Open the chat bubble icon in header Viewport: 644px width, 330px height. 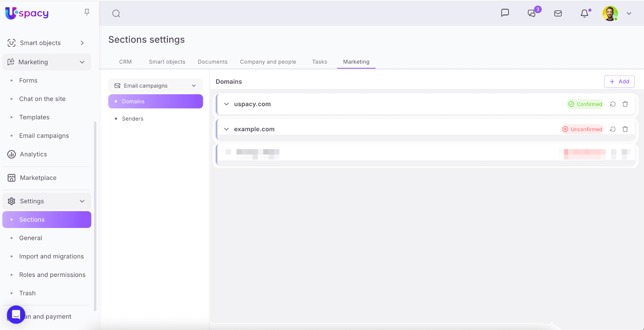[505, 13]
